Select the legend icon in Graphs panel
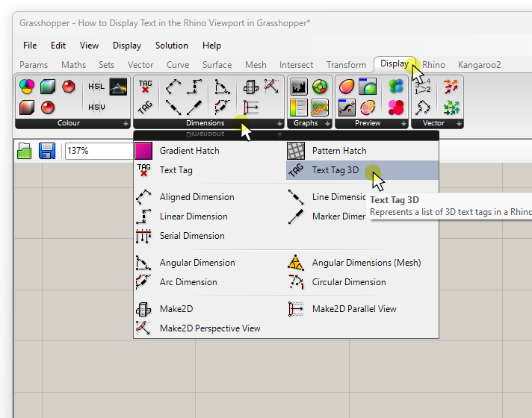 click(x=299, y=107)
